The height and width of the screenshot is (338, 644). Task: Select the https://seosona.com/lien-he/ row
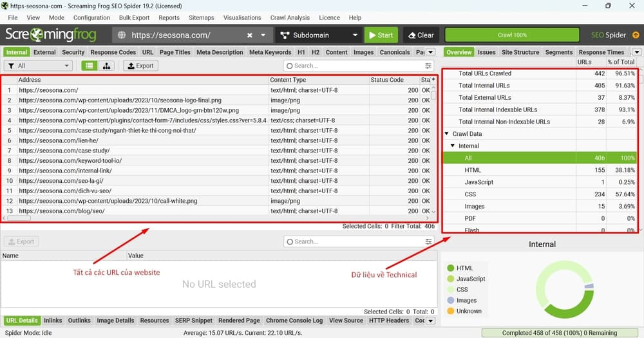point(217,140)
